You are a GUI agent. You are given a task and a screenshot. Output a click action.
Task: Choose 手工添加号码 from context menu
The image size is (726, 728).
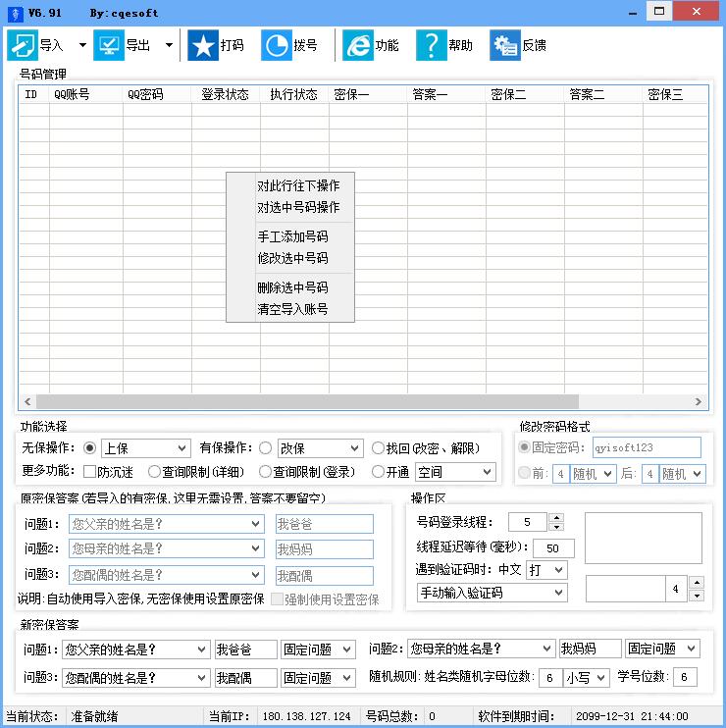click(x=291, y=236)
